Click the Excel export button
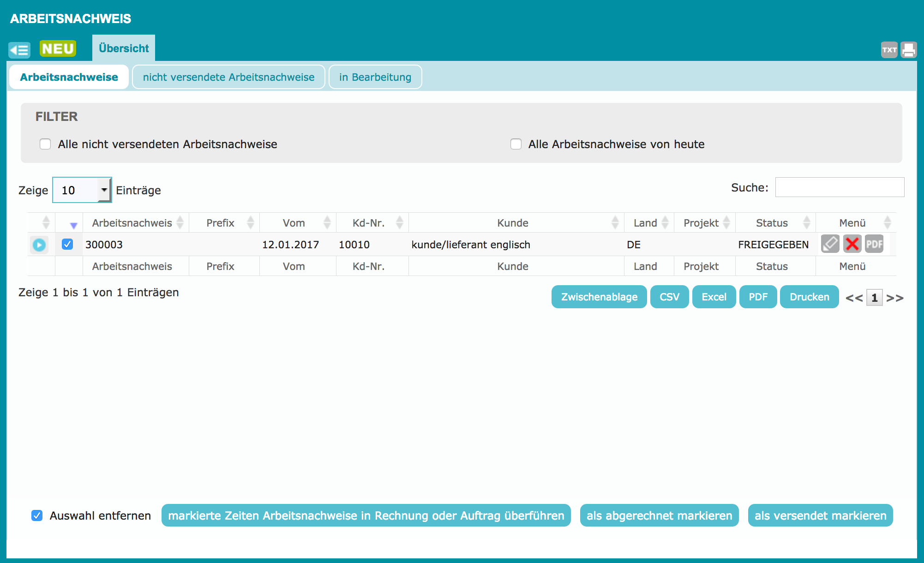The width and height of the screenshot is (924, 563). point(714,297)
